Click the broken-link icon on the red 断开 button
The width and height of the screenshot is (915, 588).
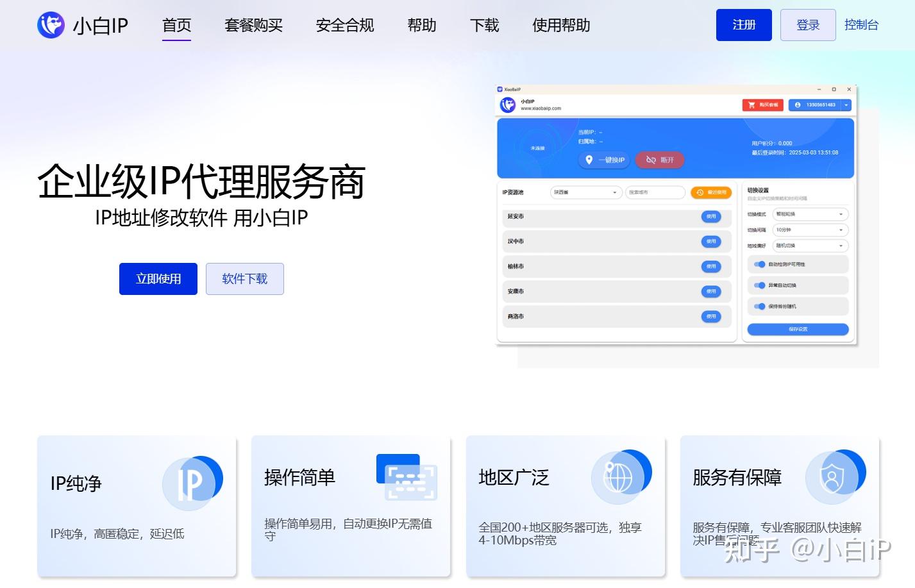[x=650, y=159]
